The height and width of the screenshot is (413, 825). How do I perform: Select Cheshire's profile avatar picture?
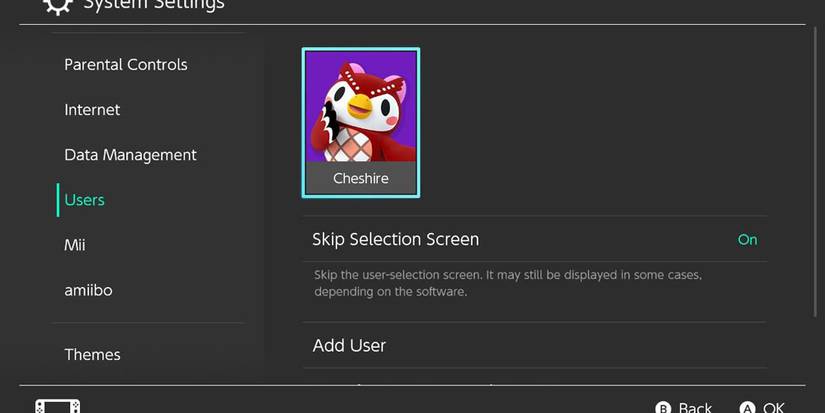pyautogui.click(x=361, y=108)
